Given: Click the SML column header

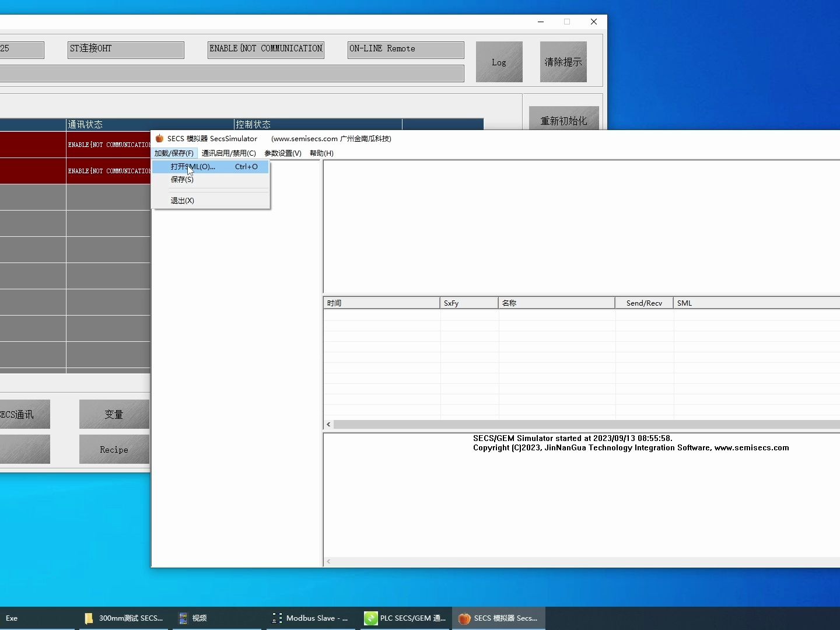Looking at the screenshot, I should pos(757,303).
